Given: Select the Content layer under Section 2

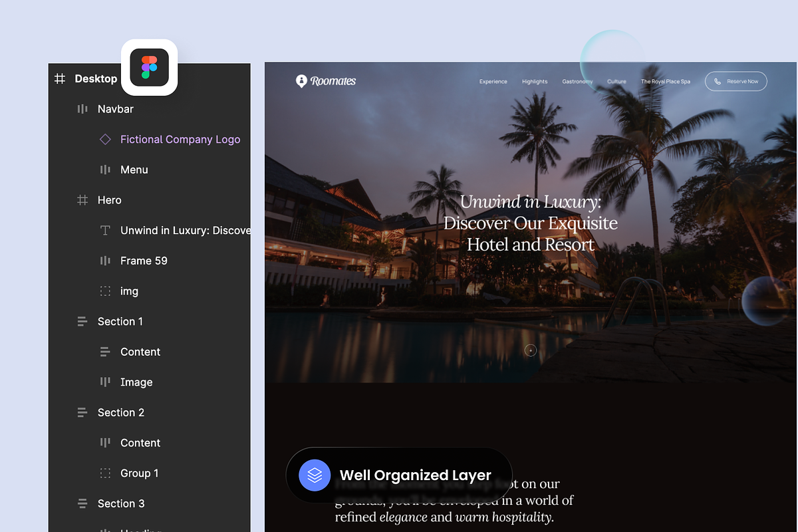Looking at the screenshot, I should pyautogui.click(x=140, y=443).
